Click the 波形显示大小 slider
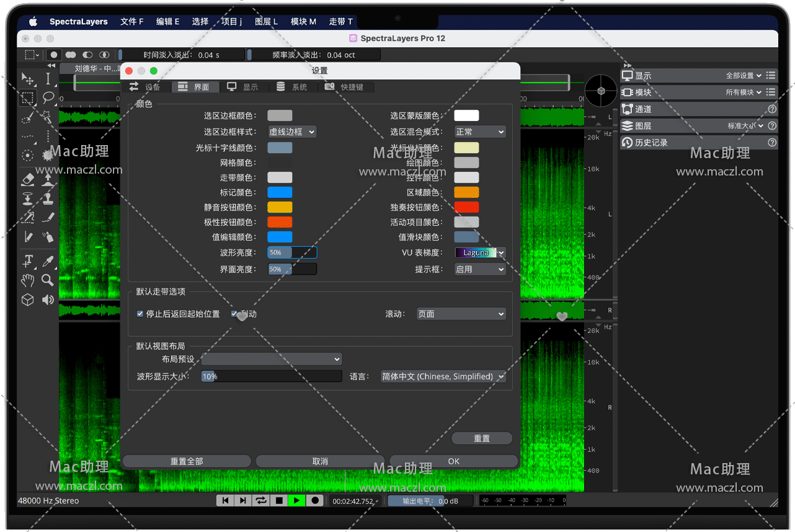This screenshot has width=795, height=532. [x=272, y=376]
